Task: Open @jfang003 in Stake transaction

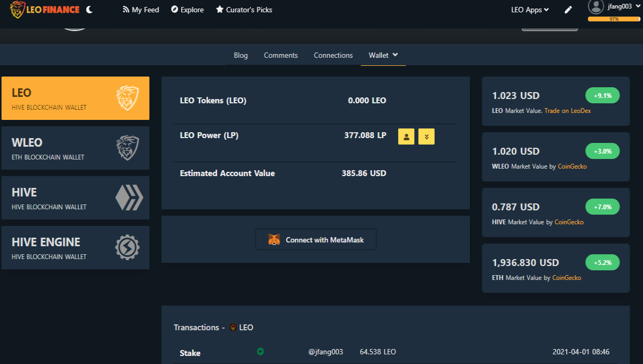Action: click(326, 352)
